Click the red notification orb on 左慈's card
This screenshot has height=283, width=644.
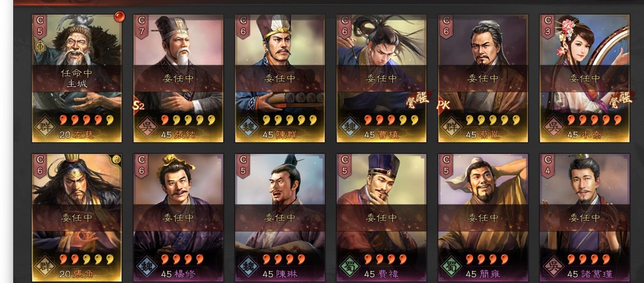(x=119, y=17)
